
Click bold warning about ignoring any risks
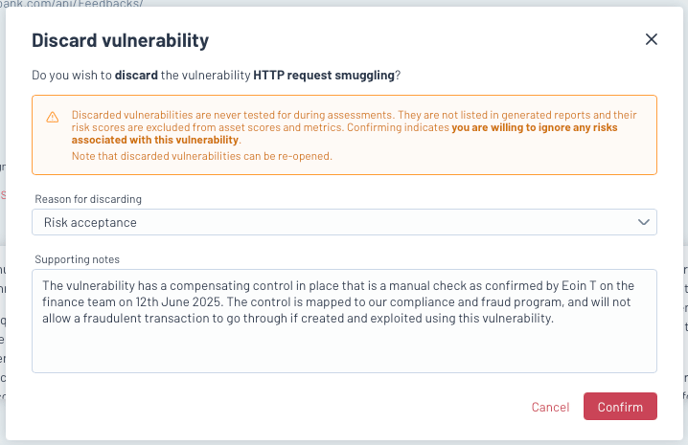[344, 134]
